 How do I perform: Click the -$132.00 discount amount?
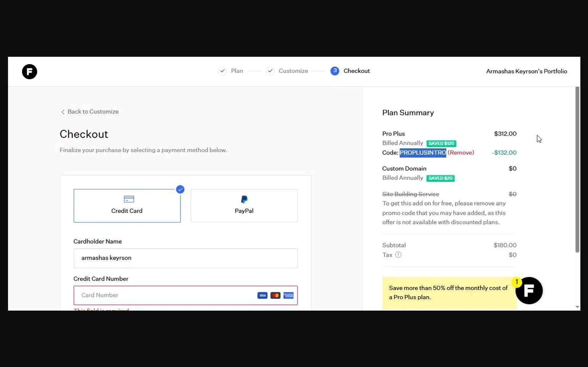(504, 152)
